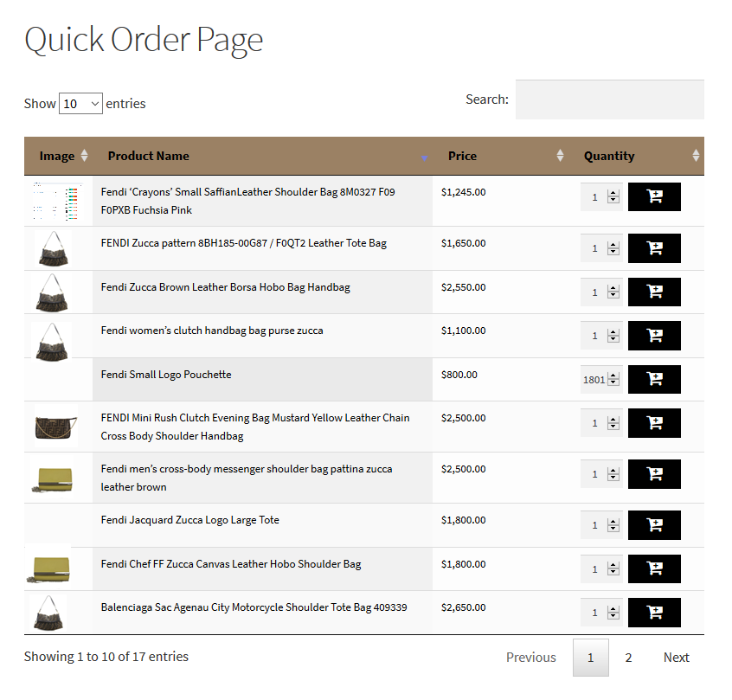Screen dimensions: 732x700
Task: Click 'Balenciaga Sac Agenau City Motorcycle' product name
Action: point(254,607)
